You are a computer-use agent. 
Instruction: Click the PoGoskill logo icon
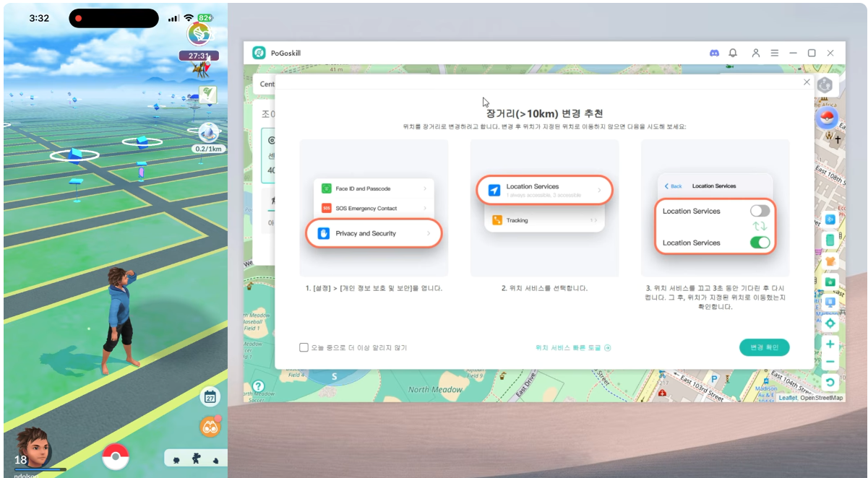(x=259, y=53)
